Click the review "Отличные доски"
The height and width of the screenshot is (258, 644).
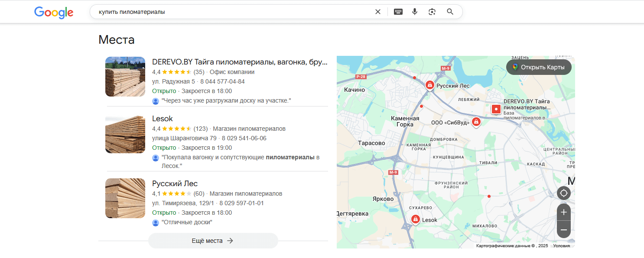187,222
